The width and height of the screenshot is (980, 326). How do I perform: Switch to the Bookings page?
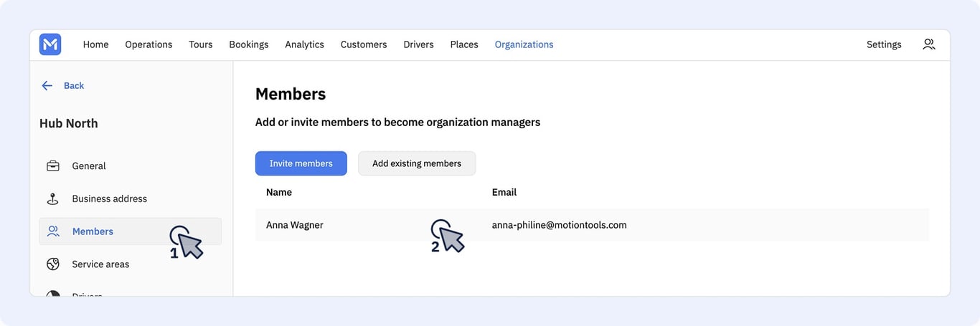(249, 44)
